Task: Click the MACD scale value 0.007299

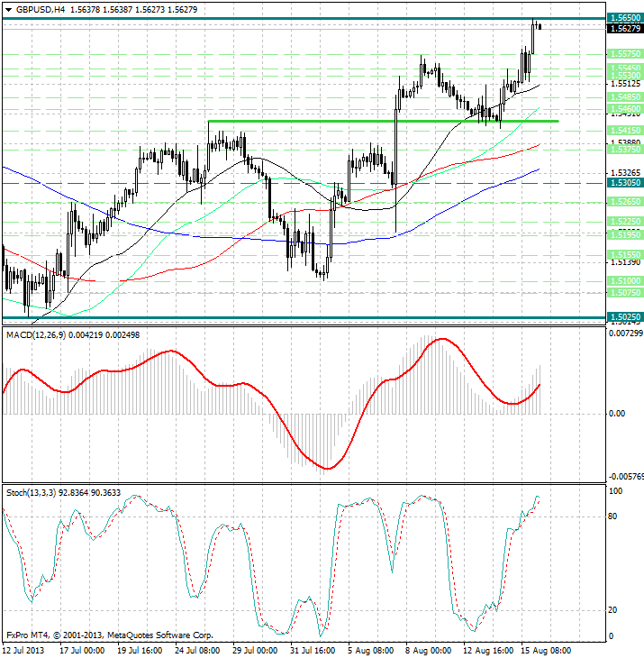Action: click(625, 334)
